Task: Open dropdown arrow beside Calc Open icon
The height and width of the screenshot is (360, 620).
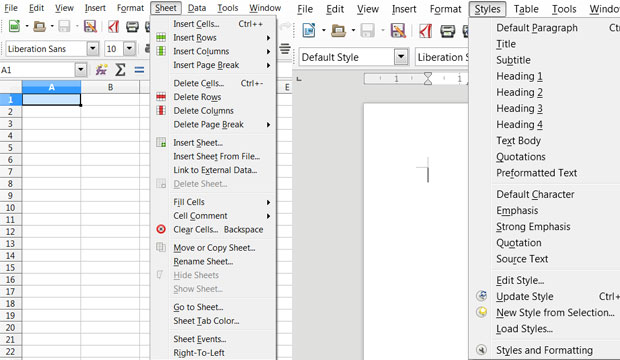Action: coord(52,27)
